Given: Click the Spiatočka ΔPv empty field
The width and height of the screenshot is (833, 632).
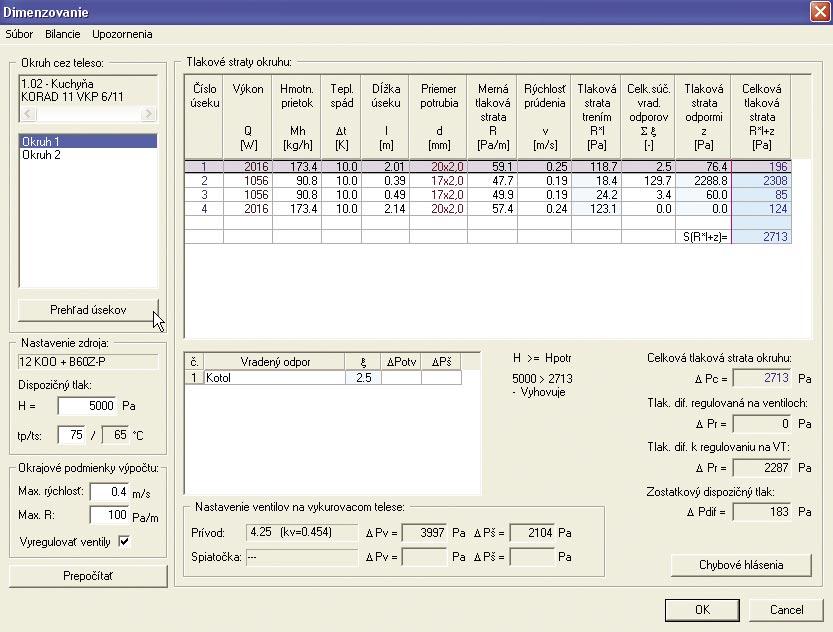Looking at the screenshot, I should [x=424, y=557].
